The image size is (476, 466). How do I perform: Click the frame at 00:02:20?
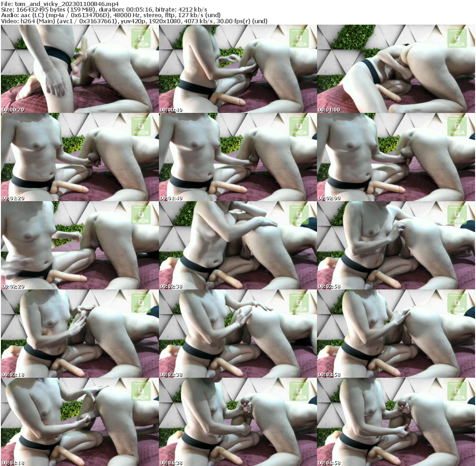point(79,245)
